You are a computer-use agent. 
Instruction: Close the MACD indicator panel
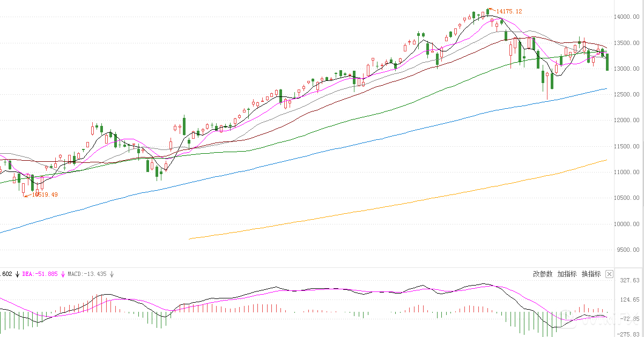[609, 274]
